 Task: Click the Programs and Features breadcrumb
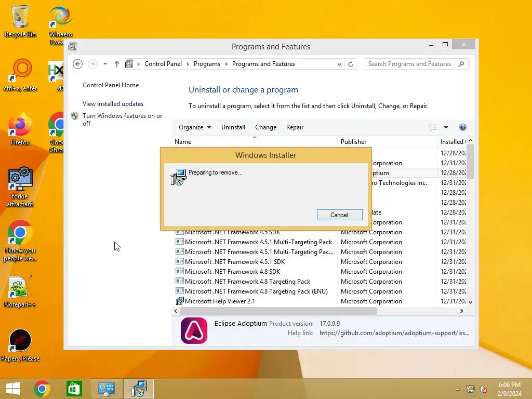pos(263,64)
